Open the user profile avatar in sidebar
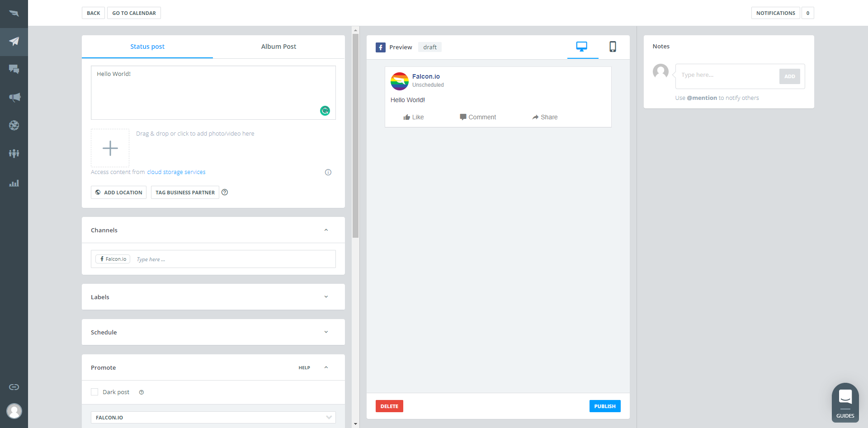Viewport: 868px width, 428px height. point(14,411)
